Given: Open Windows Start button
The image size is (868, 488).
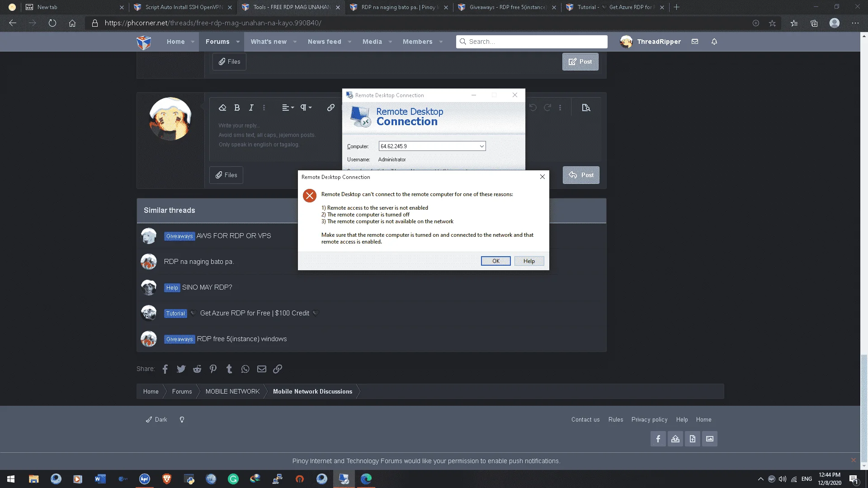Looking at the screenshot, I should pyautogui.click(x=11, y=479).
